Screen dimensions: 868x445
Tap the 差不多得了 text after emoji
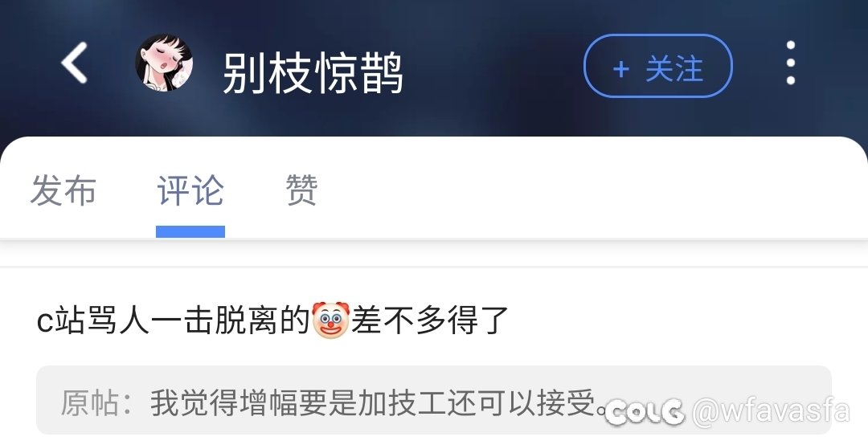429,320
